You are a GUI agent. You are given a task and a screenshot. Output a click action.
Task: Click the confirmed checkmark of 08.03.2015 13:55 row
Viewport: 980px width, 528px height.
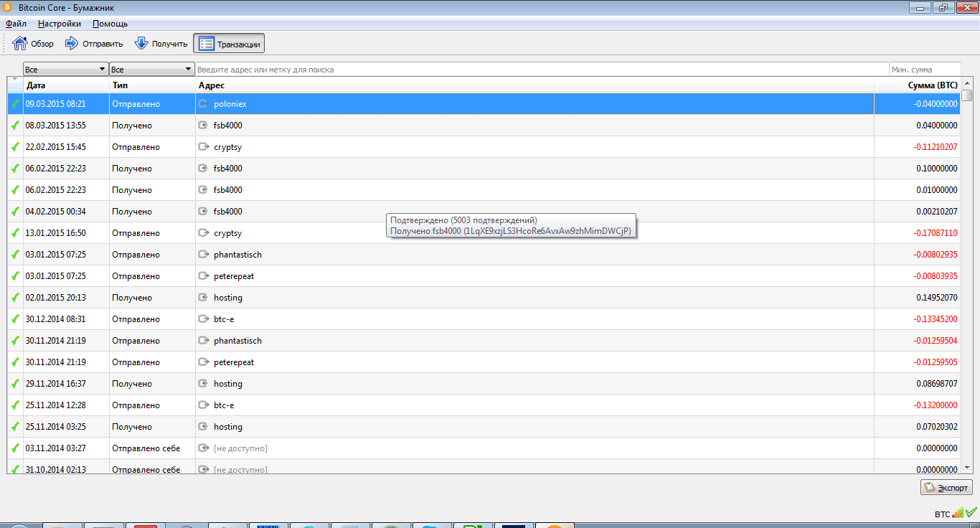(15, 126)
